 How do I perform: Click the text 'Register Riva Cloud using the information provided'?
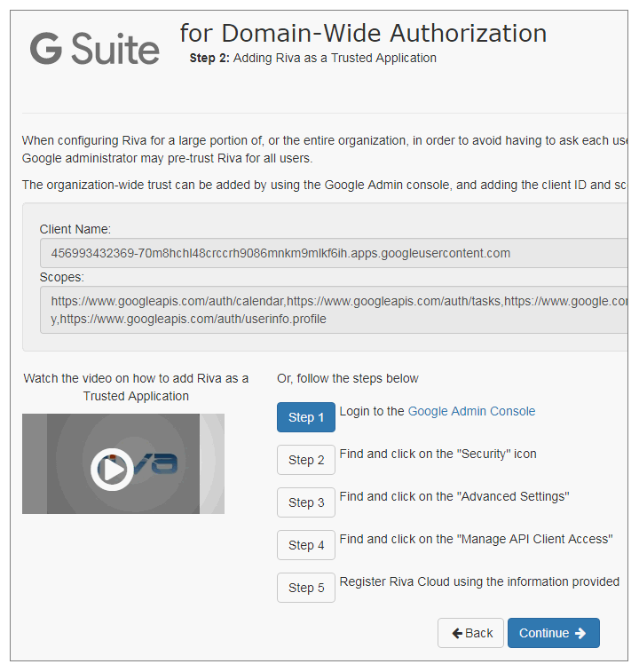(479, 581)
